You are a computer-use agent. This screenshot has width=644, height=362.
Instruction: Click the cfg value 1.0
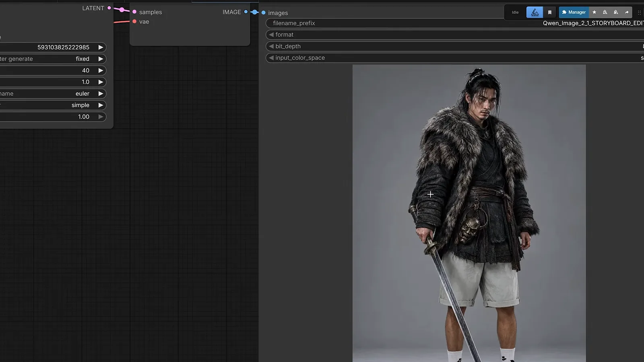[86, 82]
